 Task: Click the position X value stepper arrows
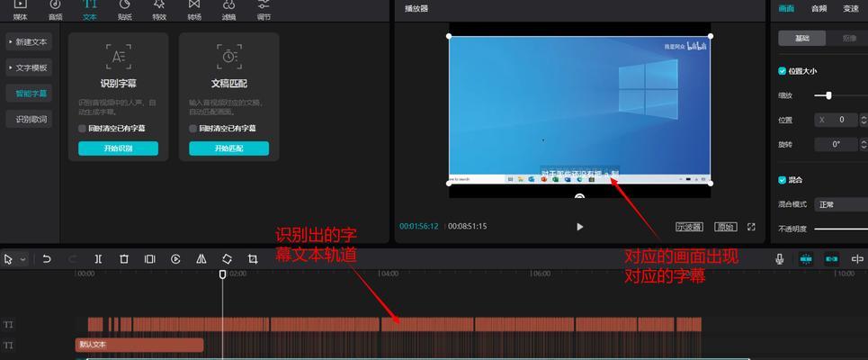click(x=863, y=120)
